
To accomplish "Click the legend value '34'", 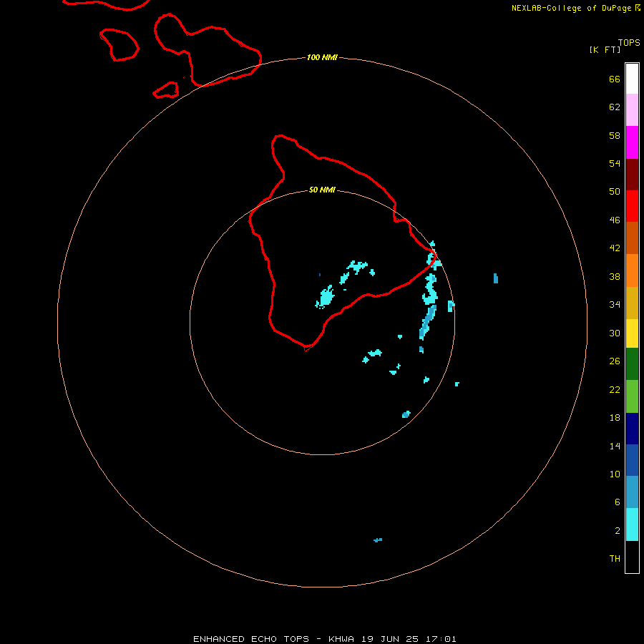I will tap(615, 305).
